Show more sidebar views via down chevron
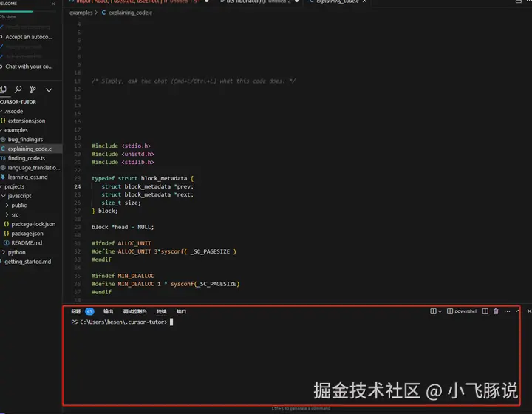This screenshot has width=532, height=414. tap(49, 89)
